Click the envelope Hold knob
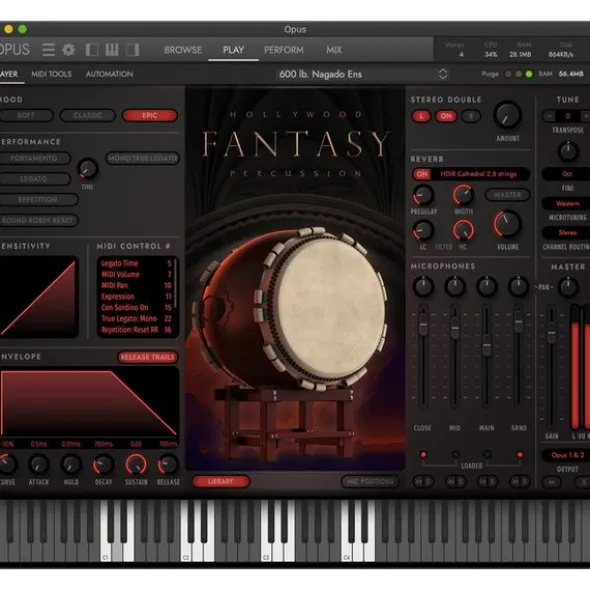 [71, 465]
